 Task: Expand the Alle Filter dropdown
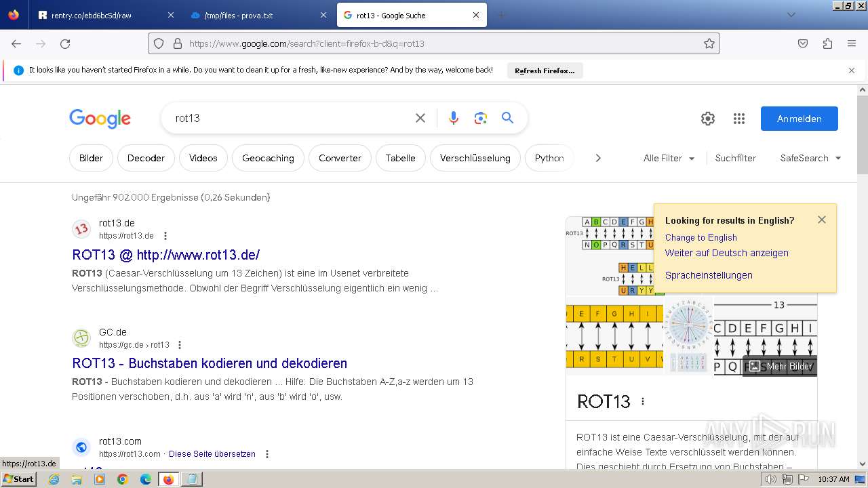click(669, 158)
